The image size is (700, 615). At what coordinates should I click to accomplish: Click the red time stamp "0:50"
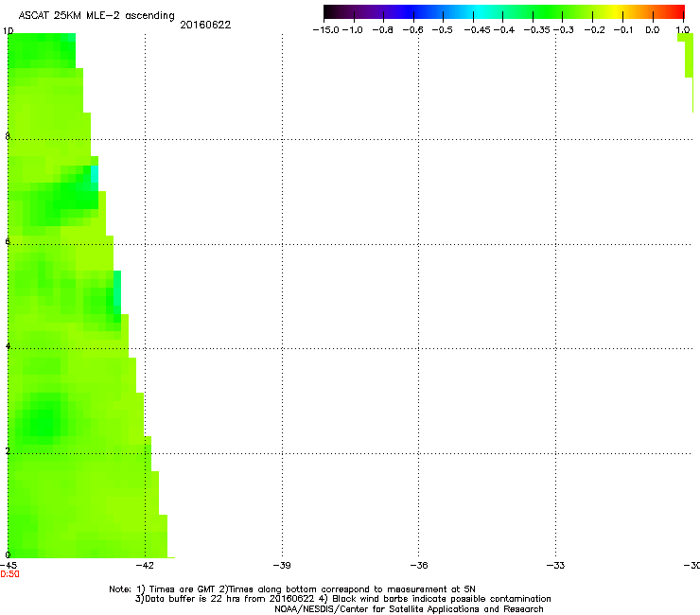coord(9,574)
